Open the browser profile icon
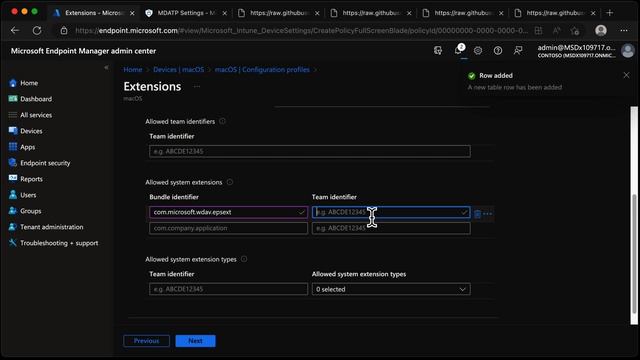 (x=600, y=31)
